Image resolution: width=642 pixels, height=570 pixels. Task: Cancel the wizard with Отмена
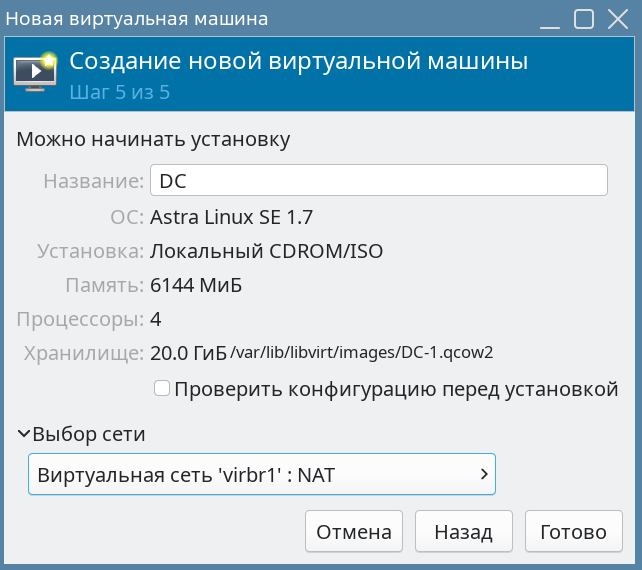[354, 532]
